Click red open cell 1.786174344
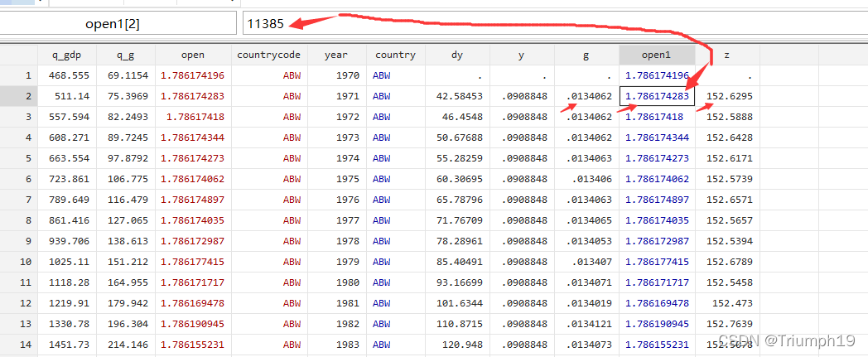 [193, 137]
